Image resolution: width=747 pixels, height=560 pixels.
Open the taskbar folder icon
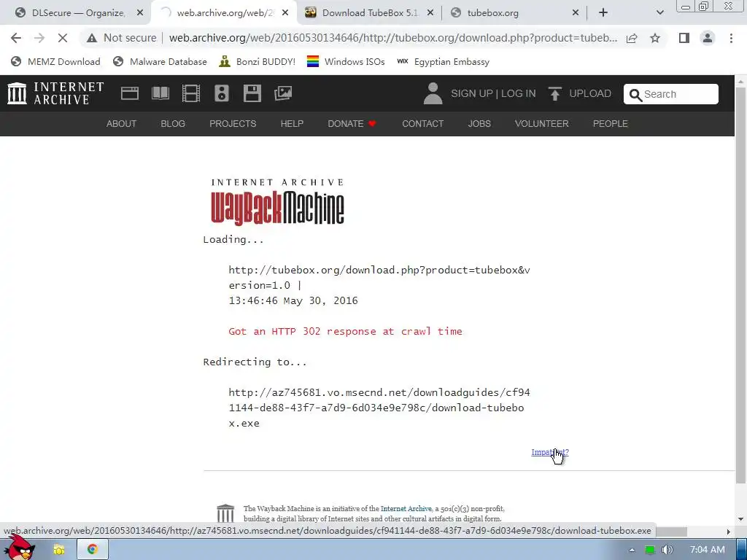tap(59, 550)
